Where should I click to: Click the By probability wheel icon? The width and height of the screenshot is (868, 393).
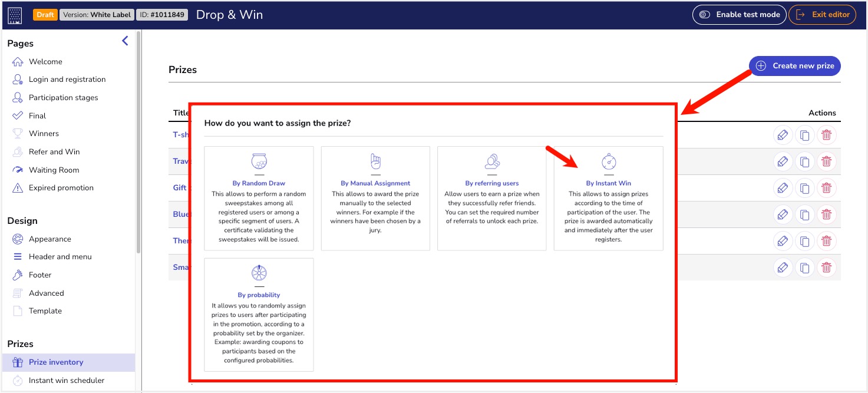coord(258,272)
